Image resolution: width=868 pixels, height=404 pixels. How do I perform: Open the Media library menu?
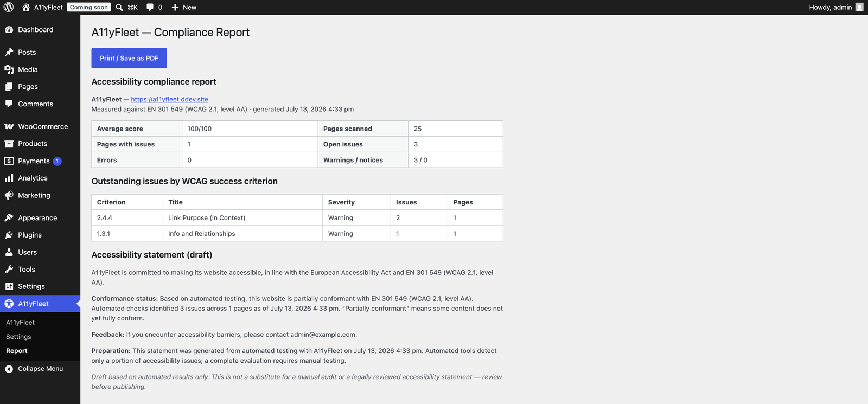(x=40, y=69)
